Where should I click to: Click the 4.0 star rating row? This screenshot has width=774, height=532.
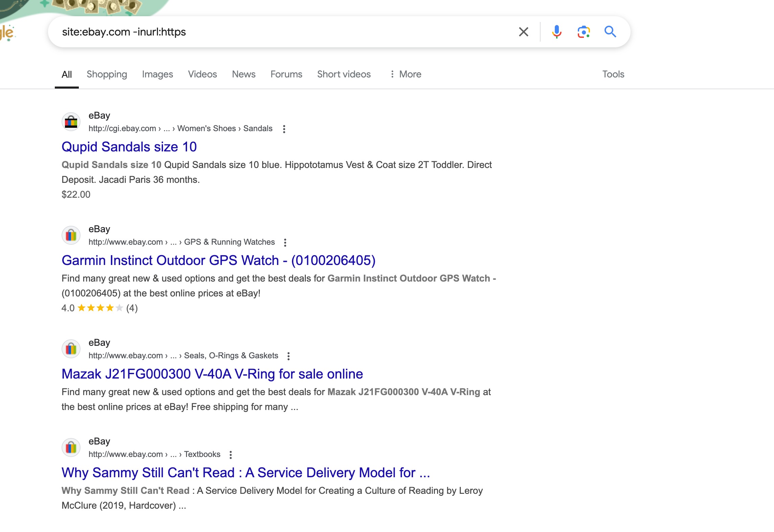coord(100,308)
